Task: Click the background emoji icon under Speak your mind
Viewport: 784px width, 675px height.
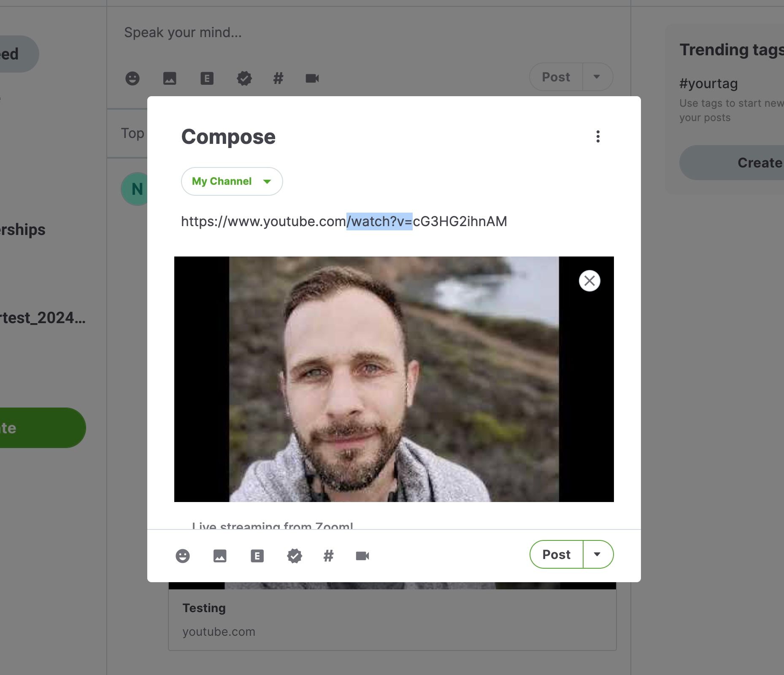Action: pyautogui.click(x=132, y=78)
